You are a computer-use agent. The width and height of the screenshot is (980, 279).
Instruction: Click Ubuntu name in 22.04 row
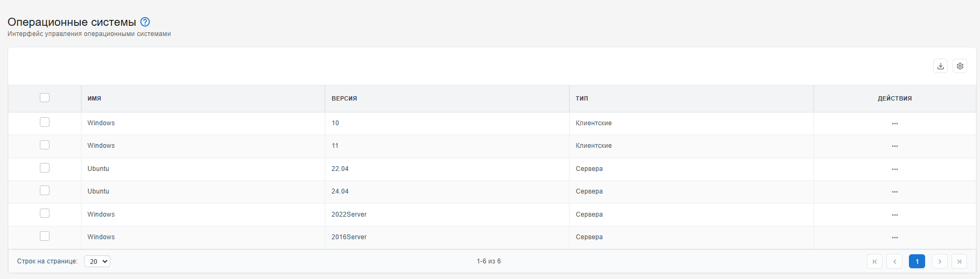point(98,169)
